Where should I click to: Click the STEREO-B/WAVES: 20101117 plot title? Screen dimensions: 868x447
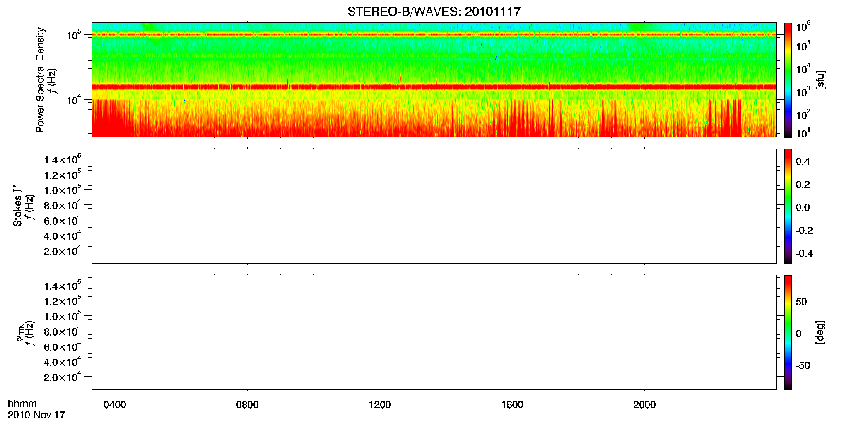point(434,12)
